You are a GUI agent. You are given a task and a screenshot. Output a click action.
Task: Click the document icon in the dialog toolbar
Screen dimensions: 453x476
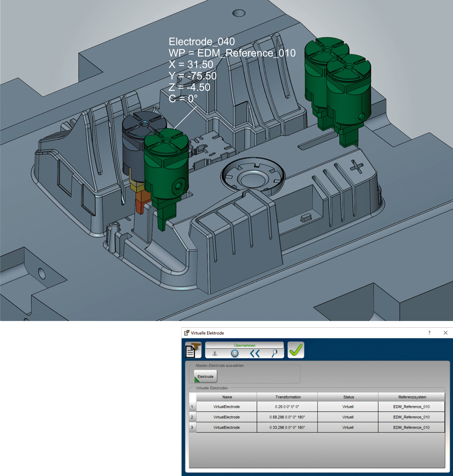tap(193, 350)
